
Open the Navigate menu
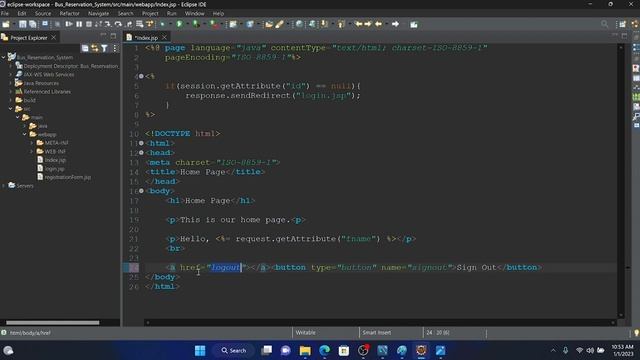pyautogui.click(x=98, y=13)
